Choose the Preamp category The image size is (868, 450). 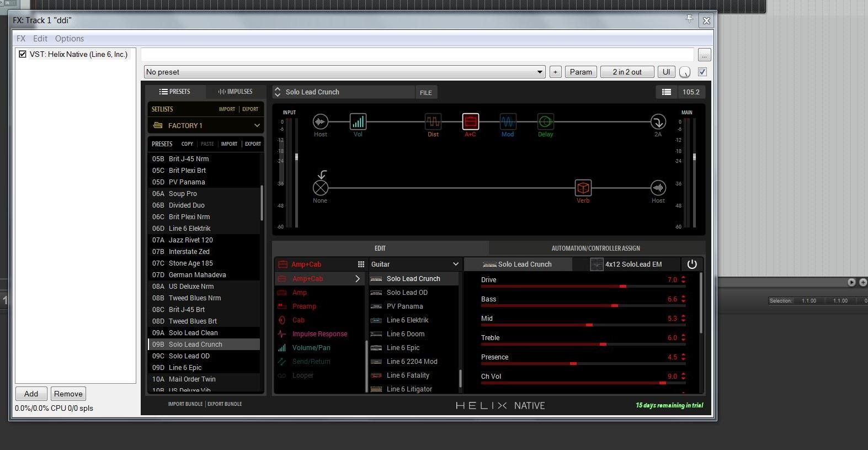304,306
